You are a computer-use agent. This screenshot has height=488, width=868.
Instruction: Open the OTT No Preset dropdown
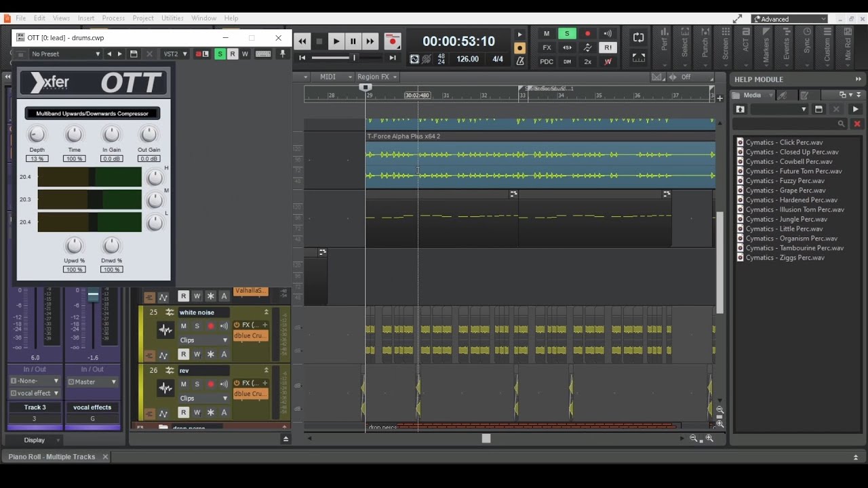pos(66,54)
